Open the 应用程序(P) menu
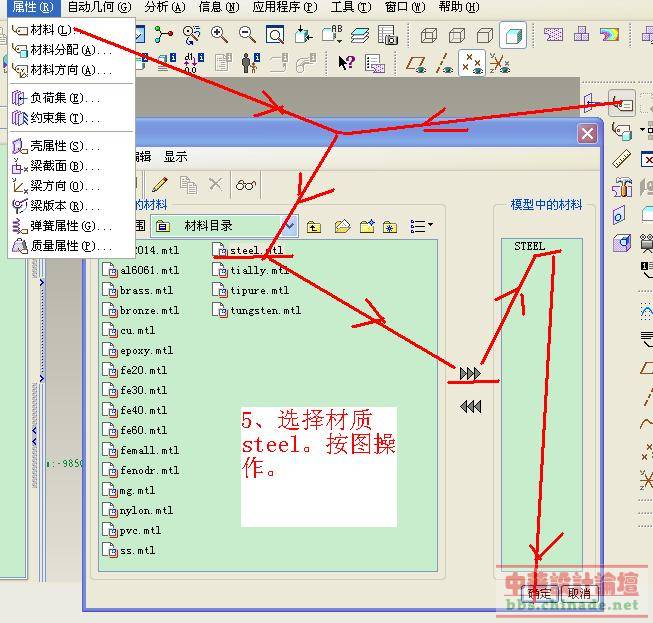Screen dimensions: 653x623 point(285,7)
